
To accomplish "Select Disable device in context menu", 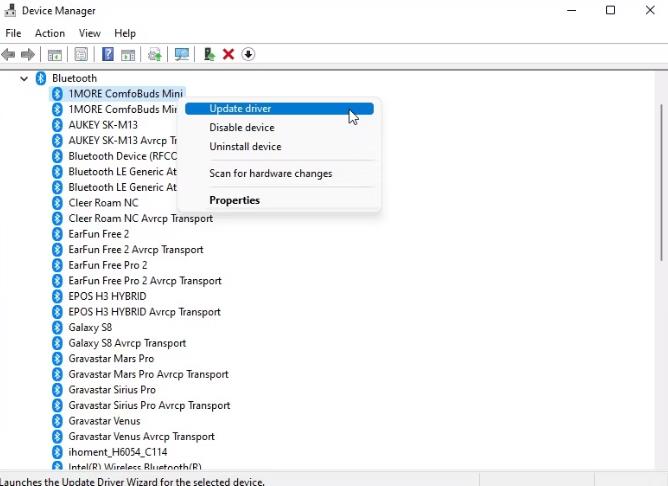I will click(241, 128).
